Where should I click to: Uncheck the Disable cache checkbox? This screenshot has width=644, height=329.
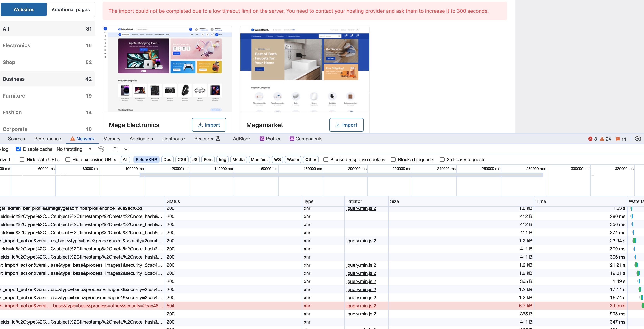click(x=18, y=149)
